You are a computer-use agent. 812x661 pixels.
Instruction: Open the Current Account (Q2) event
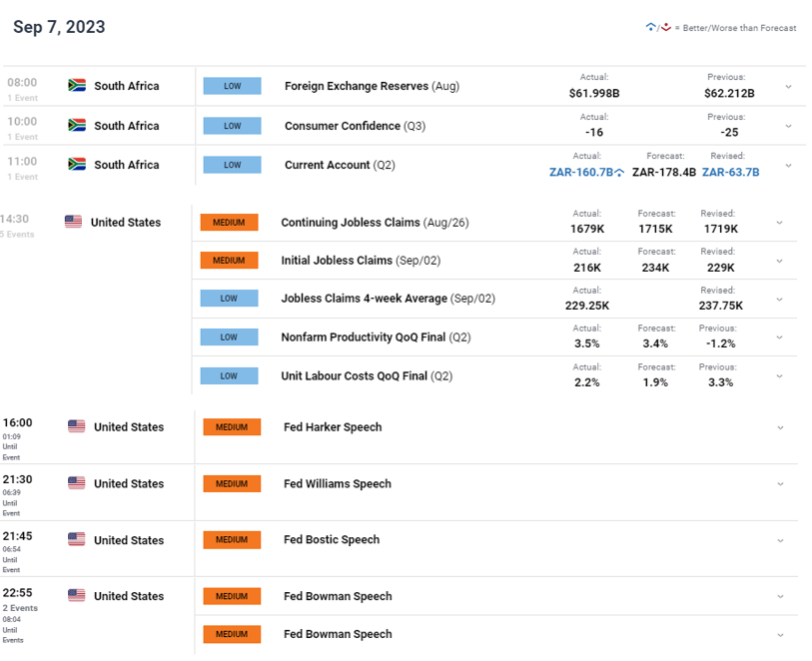point(340,165)
